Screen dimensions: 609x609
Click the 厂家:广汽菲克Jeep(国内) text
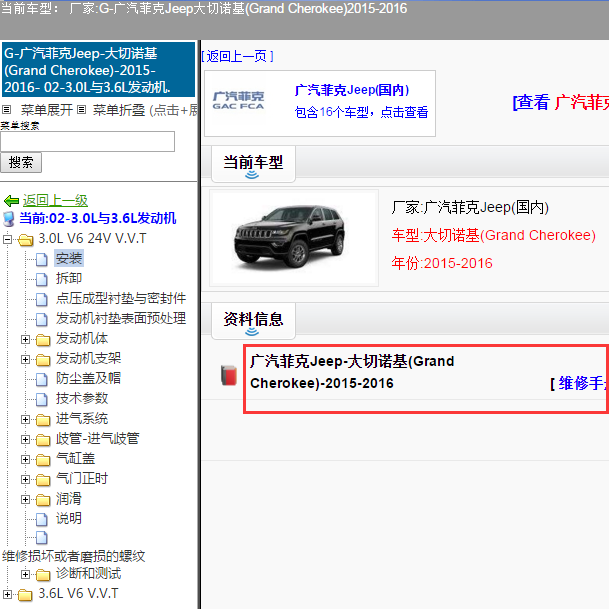click(470, 207)
